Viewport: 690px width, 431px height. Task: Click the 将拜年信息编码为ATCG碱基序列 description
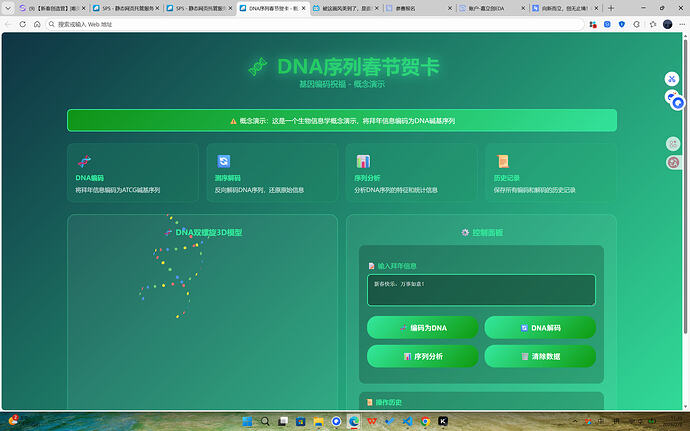(x=117, y=190)
